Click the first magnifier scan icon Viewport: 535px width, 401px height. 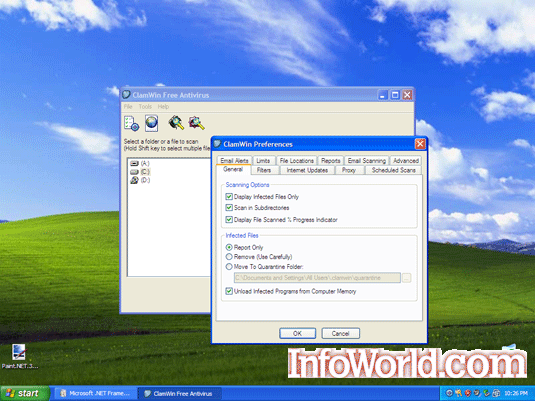coord(176,123)
